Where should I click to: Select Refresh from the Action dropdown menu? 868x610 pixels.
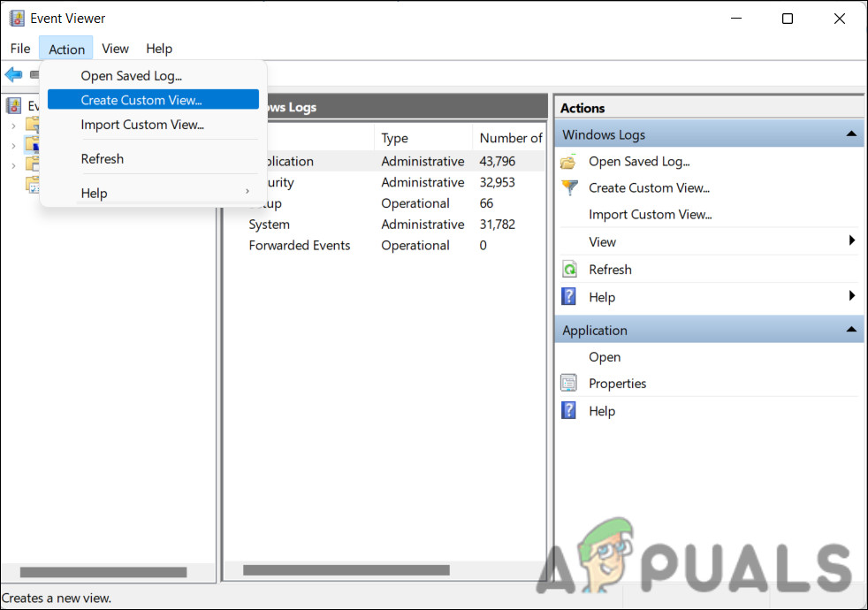tap(102, 158)
